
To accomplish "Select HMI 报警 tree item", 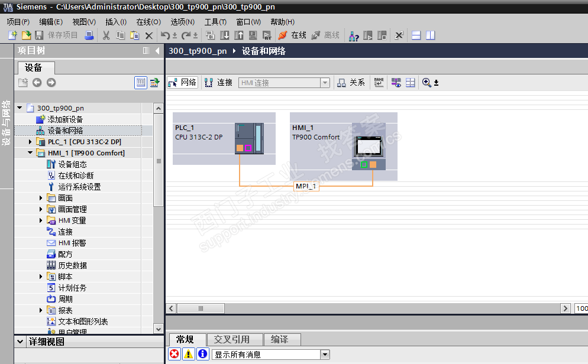I will (72, 243).
